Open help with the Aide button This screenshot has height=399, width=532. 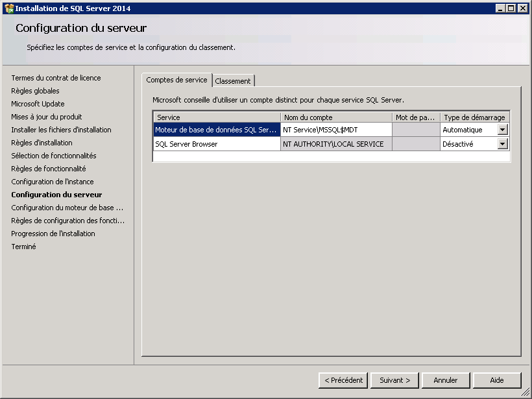coord(497,380)
